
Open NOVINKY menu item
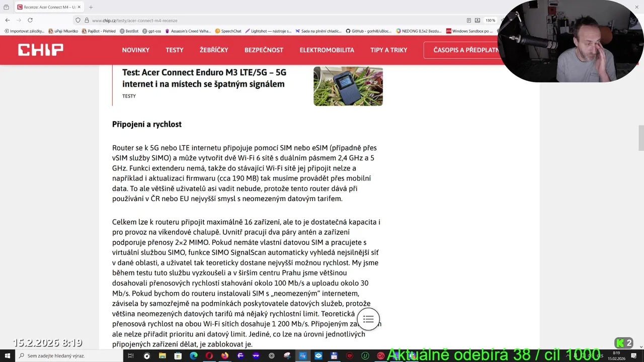[x=136, y=50]
